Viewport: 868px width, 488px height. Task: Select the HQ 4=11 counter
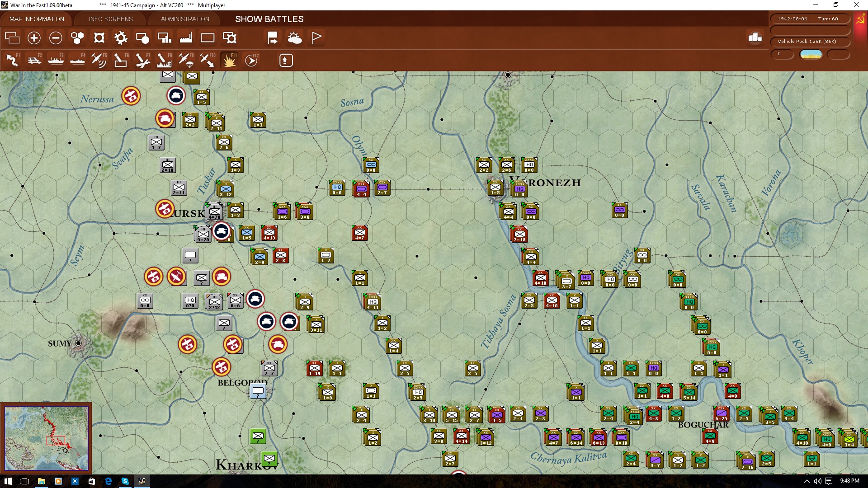pyautogui.click(x=373, y=302)
